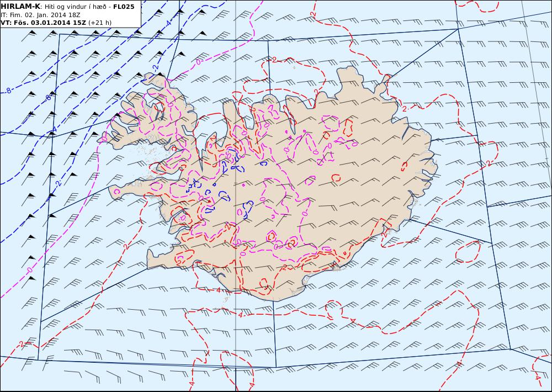Click the (+21 h) forecast offset text
The height and width of the screenshot is (392, 552).
[x=99, y=23]
